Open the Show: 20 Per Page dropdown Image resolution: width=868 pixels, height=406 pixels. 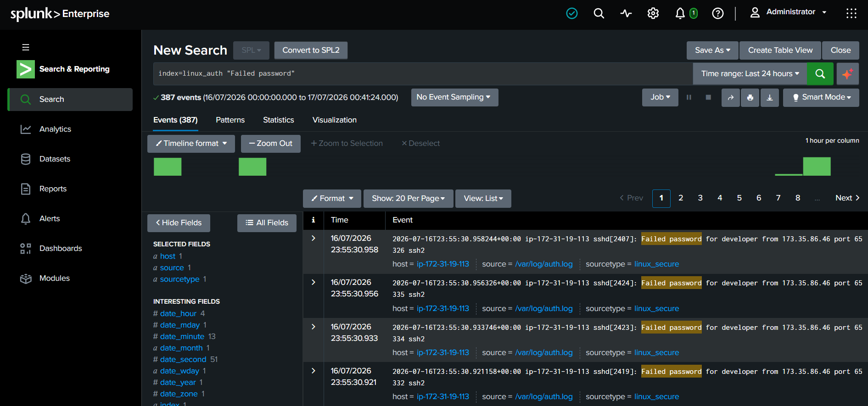point(408,199)
